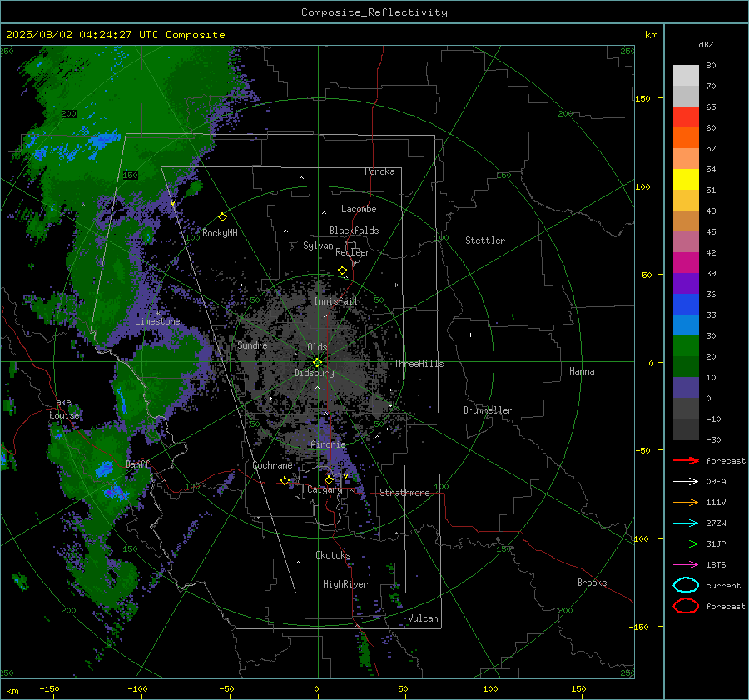Select the bright green 30 dBZ swatch
749x700 pixels.
coord(686,346)
